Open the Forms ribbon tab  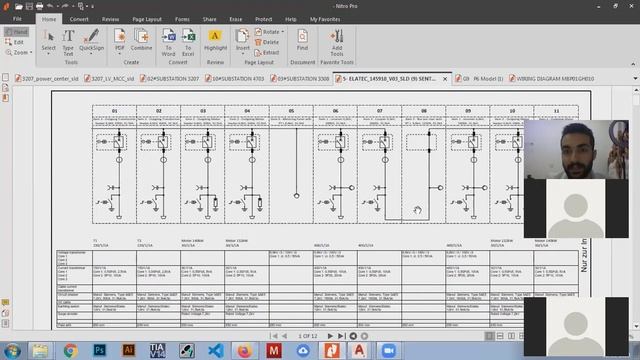[182, 19]
